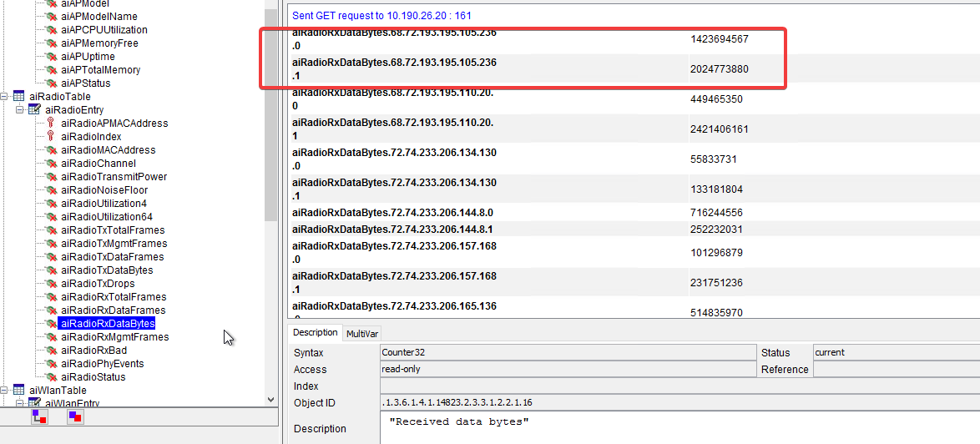Click the leaf icon beside aiAPMemoryFree

click(x=53, y=43)
